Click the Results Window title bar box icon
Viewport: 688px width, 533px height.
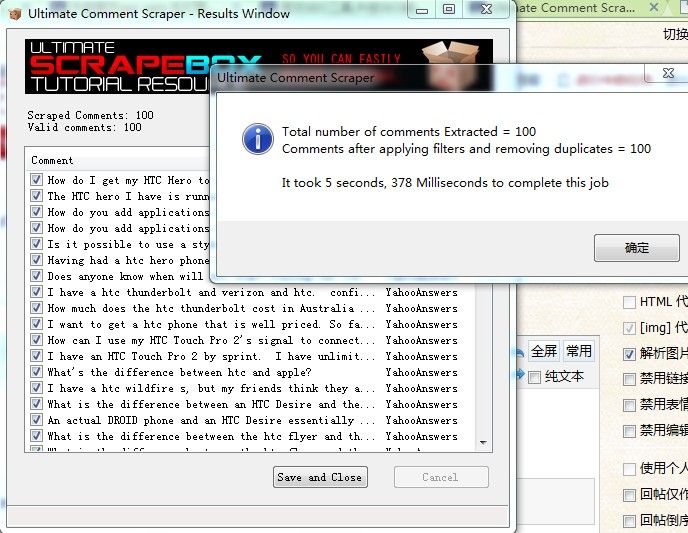tap(15, 14)
